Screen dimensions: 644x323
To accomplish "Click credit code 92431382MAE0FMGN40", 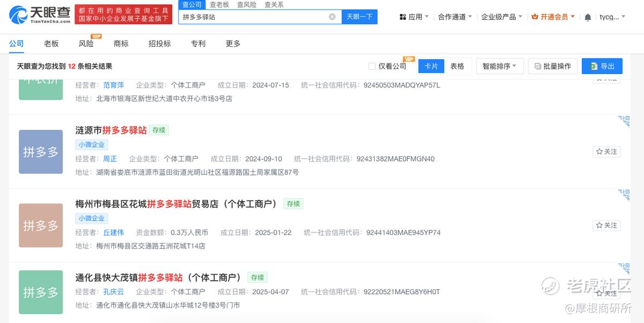I will pyautogui.click(x=396, y=159).
